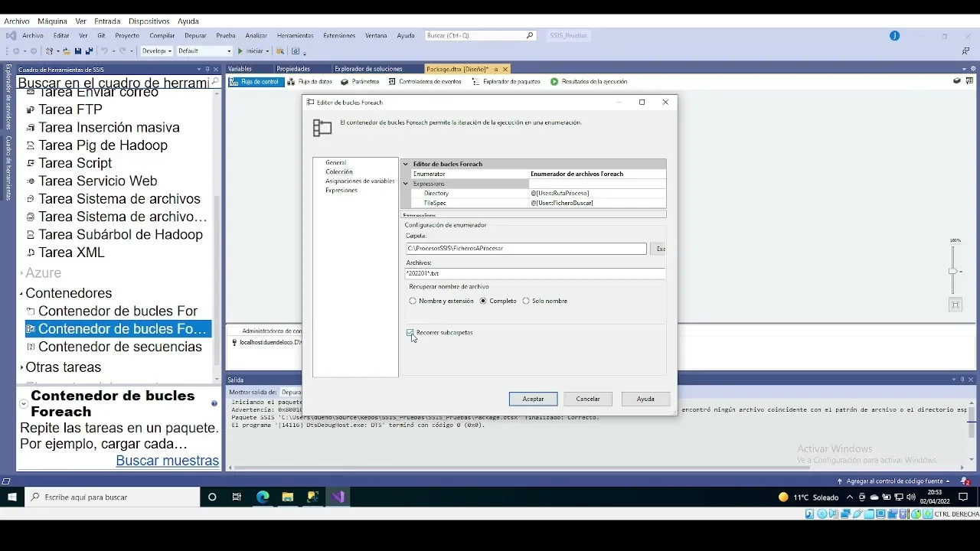This screenshot has width=980, height=551.
Task: Click the Foreach editor header container icon
Action: click(322, 128)
